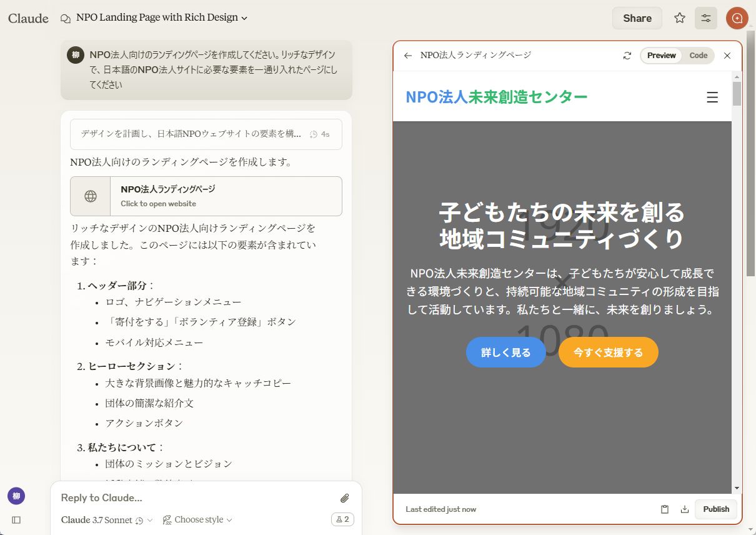This screenshot has width=756, height=535.
Task: Attach a file with paperclip icon
Action: (x=344, y=498)
